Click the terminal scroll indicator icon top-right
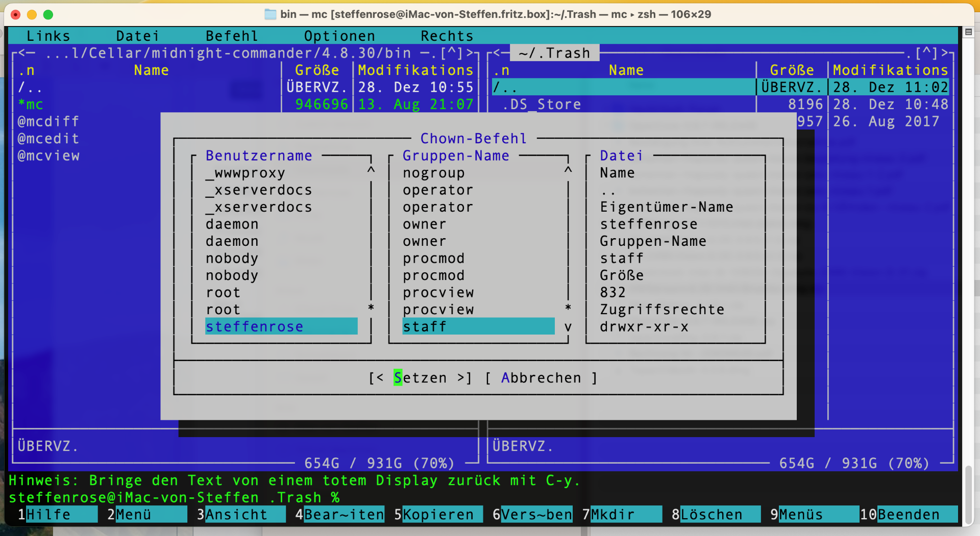Image resolution: width=980 pixels, height=536 pixels. (968, 32)
